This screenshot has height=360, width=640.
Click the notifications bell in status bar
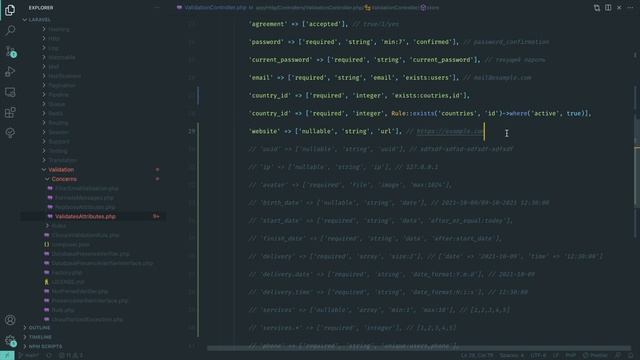click(x=631, y=356)
